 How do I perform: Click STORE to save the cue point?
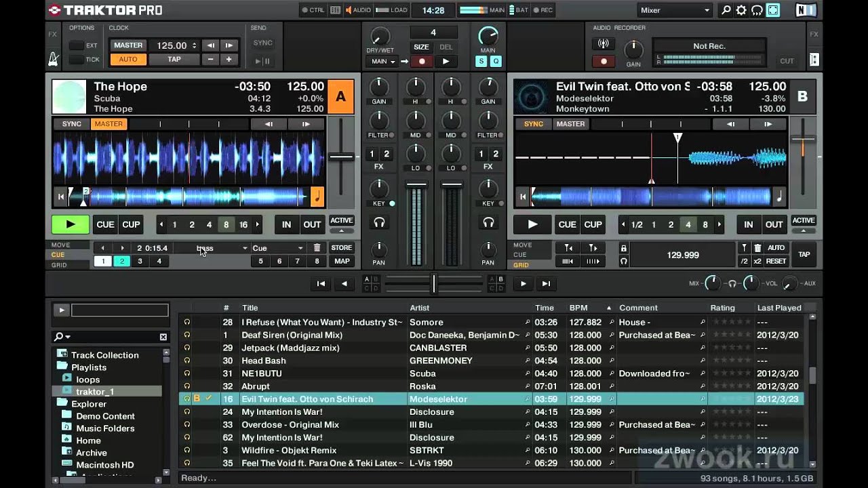pyautogui.click(x=342, y=248)
